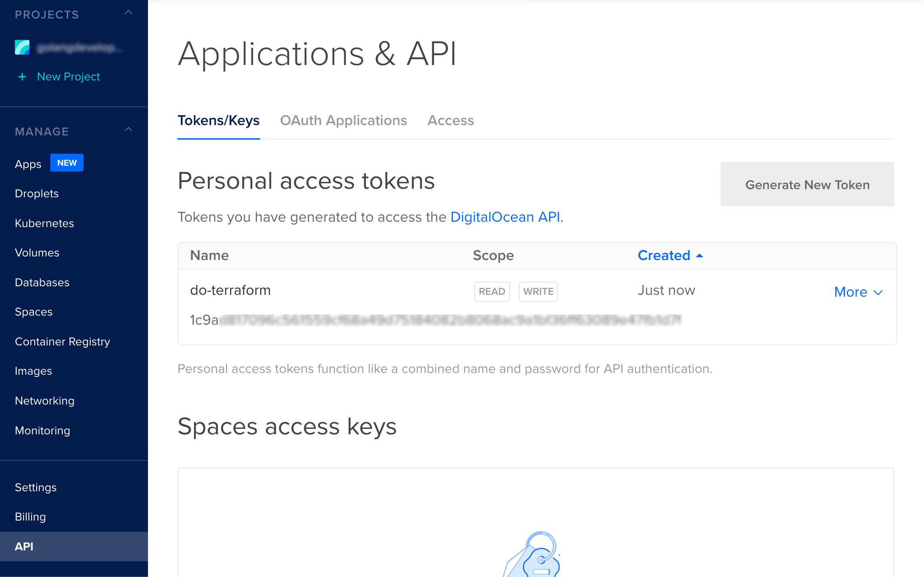Viewport: 924px width, 577px height.
Task: Switch to the OAuth Applications tab
Action: pyautogui.click(x=343, y=120)
